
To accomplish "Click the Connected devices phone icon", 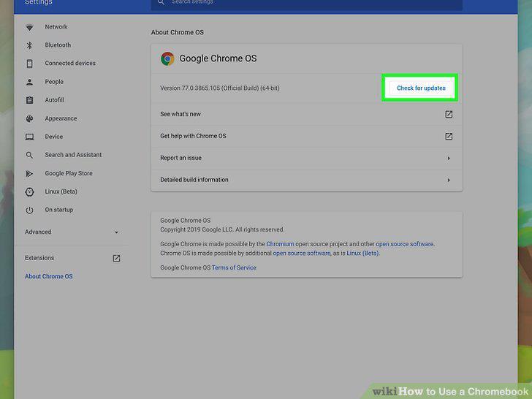I will pyautogui.click(x=29, y=64).
